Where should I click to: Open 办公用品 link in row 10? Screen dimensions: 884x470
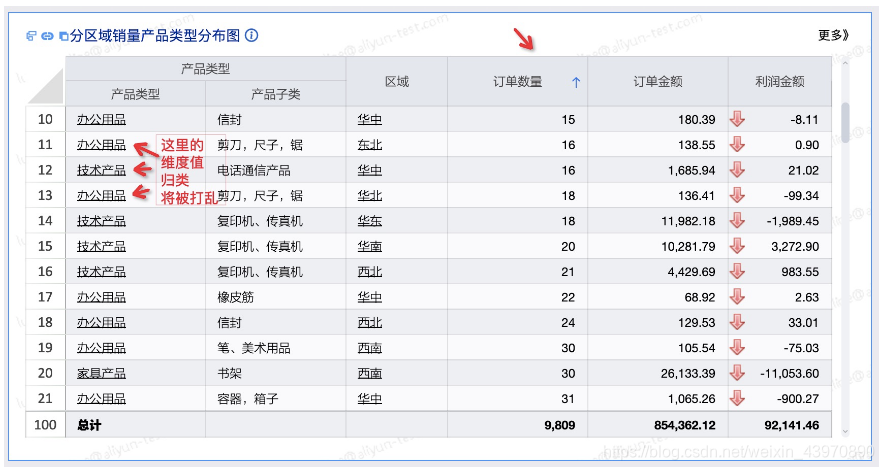pyautogui.click(x=101, y=119)
